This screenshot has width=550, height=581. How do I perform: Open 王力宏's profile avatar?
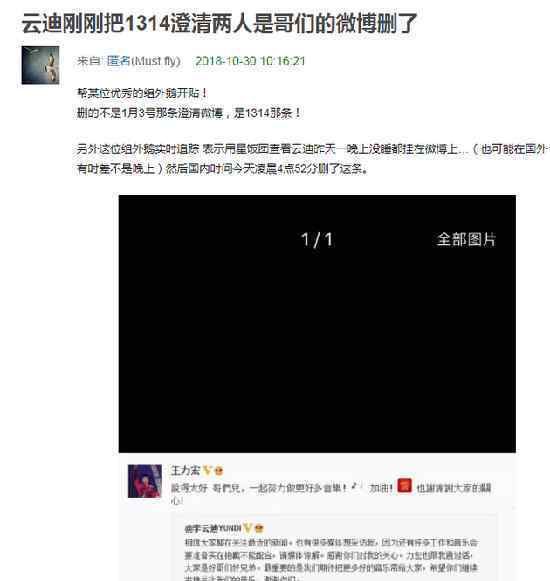(145, 481)
